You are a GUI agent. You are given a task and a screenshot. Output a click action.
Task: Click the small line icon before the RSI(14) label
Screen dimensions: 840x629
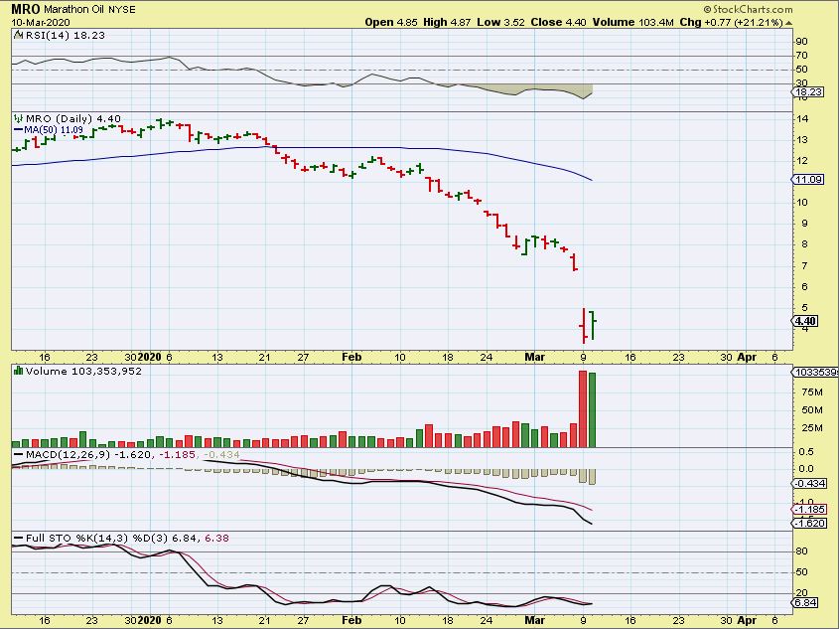(18, 36)
